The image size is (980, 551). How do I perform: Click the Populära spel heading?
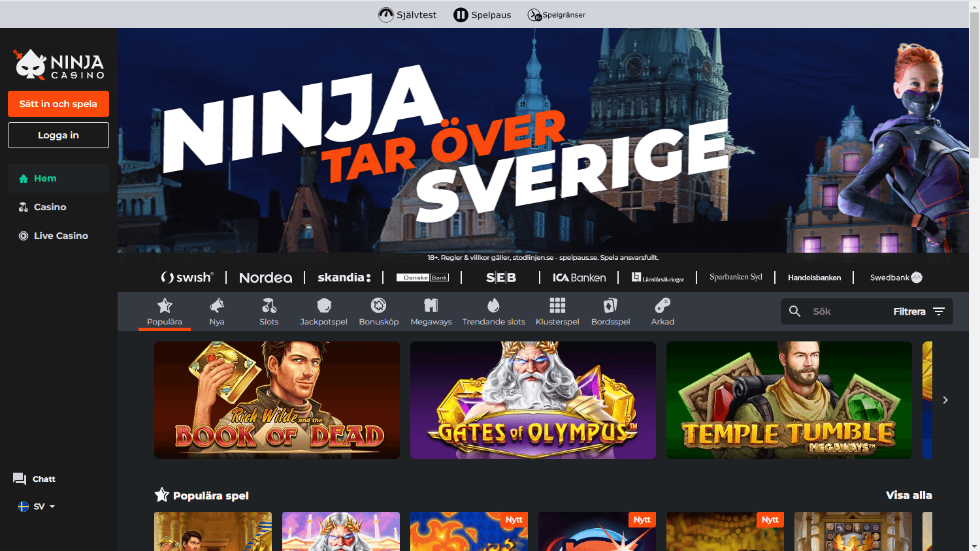211,496
